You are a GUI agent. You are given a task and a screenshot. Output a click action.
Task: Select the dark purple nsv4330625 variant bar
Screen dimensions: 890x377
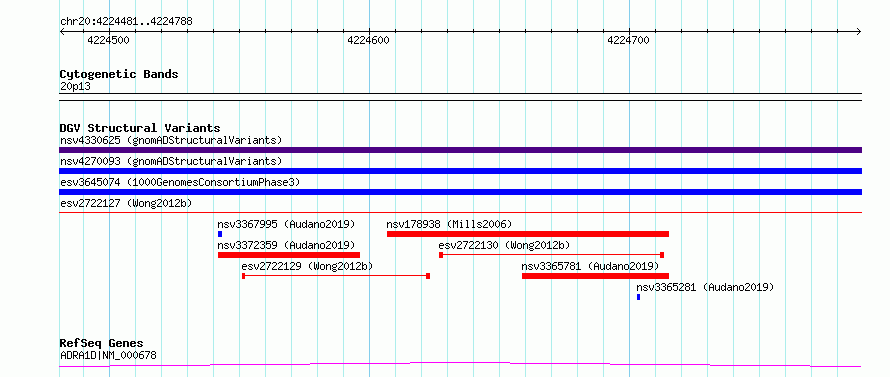coord(460,150)
